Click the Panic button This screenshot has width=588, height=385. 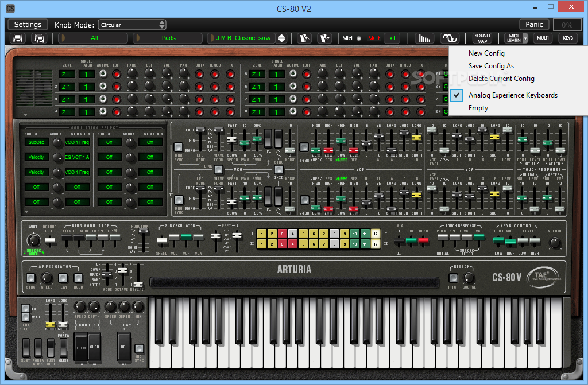534,25
